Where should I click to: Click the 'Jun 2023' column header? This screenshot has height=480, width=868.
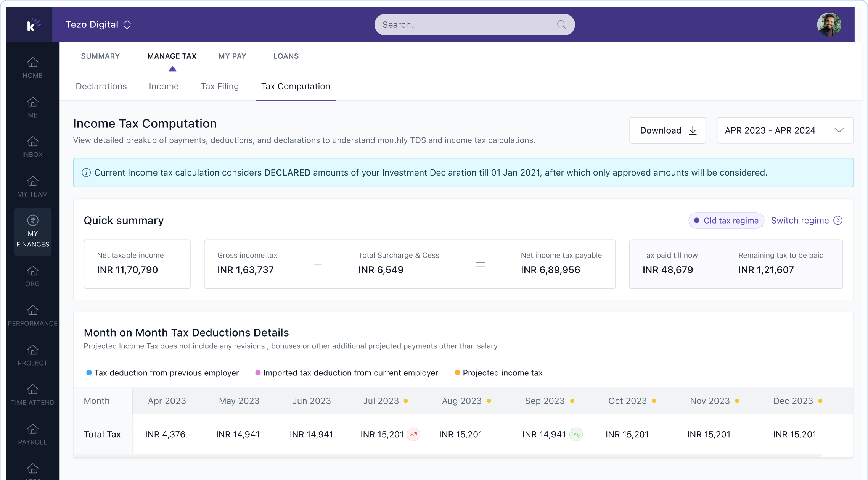tap(312, 401)
